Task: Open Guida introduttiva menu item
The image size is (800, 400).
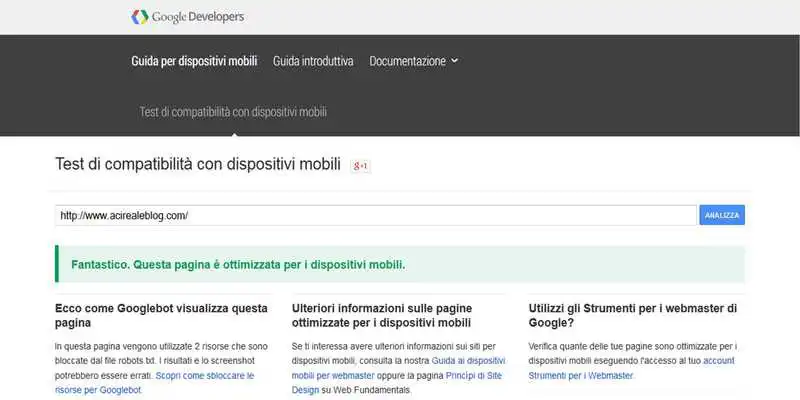Action: [x=313, y=61]
